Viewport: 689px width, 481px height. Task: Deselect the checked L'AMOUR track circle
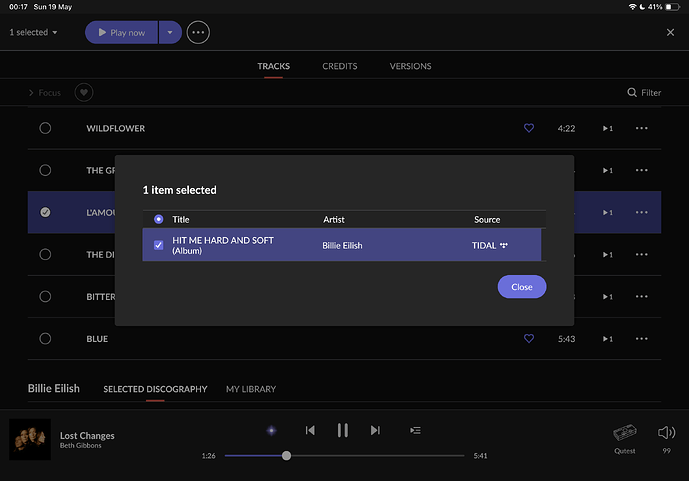(45, 212)
